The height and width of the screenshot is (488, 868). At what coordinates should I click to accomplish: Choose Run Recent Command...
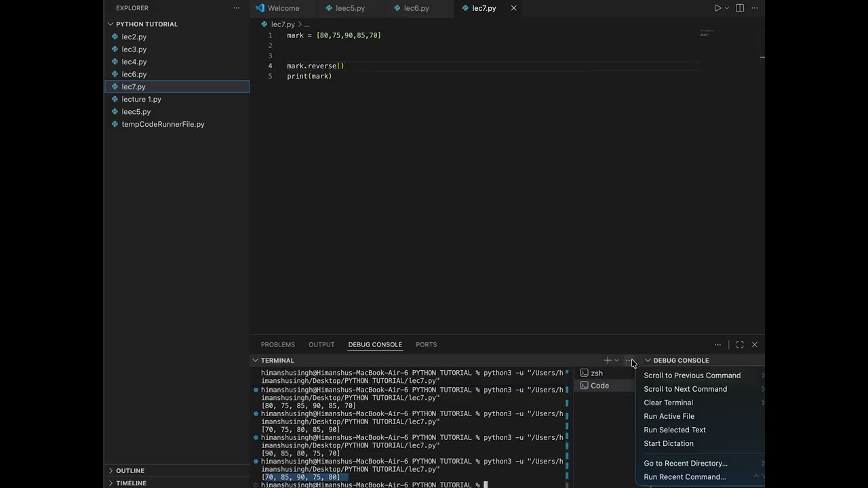pyautogui.click(x=684, y=477)
